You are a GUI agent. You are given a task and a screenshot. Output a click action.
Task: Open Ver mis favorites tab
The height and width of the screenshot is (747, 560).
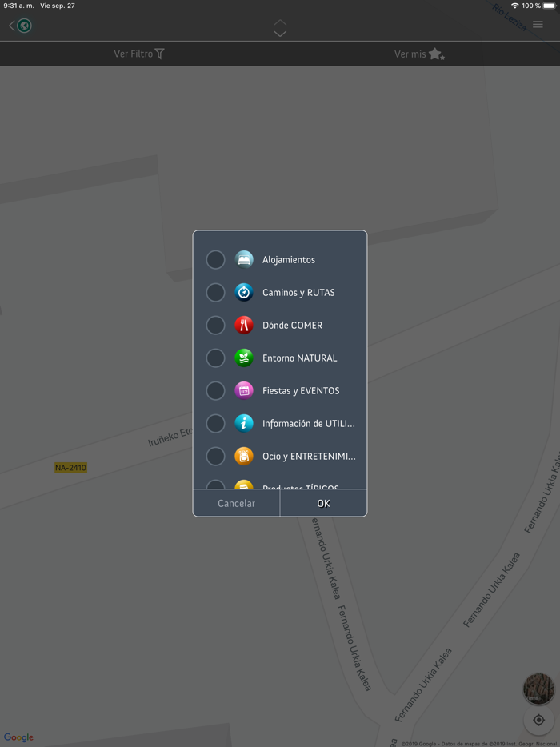click(419, 54)
